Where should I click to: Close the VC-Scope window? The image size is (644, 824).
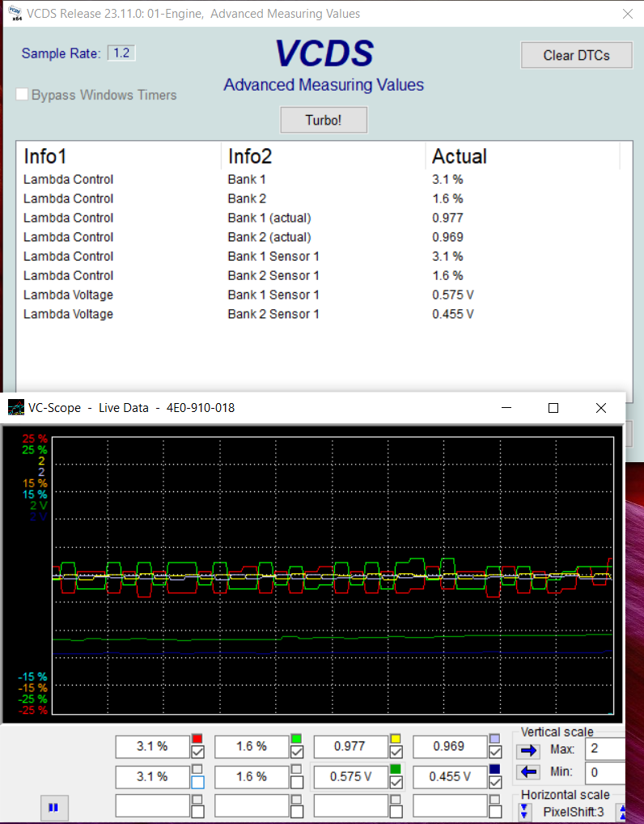pyautogui.click(x=601, y=408)
